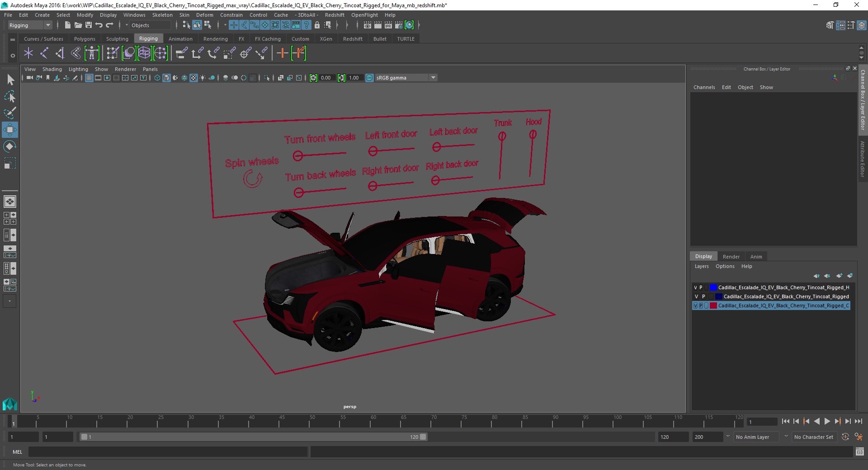Image resolution: width=868 pixels, height=470 pixels.
Task: Open the Render tab in the layer editor
Action: tap(731, 256)
